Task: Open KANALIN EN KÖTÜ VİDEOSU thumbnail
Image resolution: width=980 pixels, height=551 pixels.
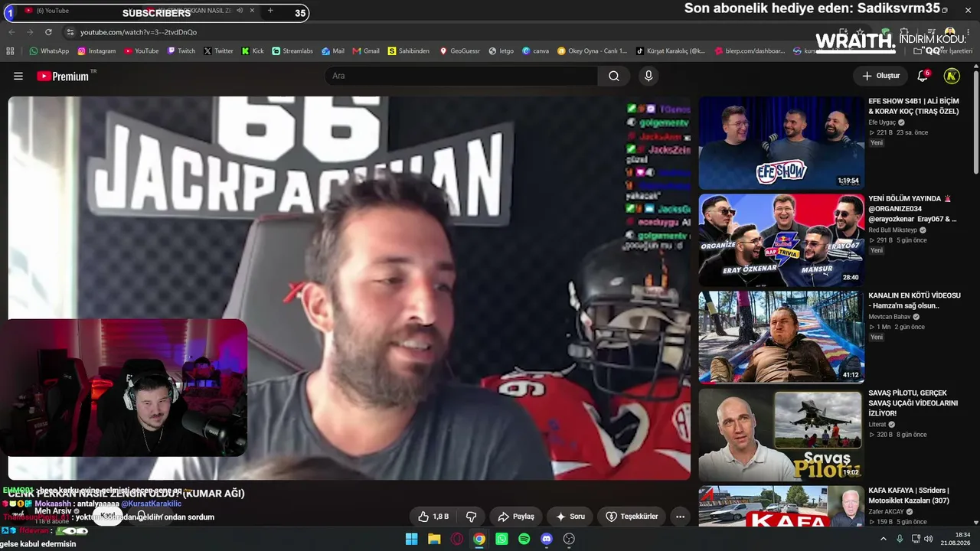Action: pyautogui.click(x=781, y=337)
